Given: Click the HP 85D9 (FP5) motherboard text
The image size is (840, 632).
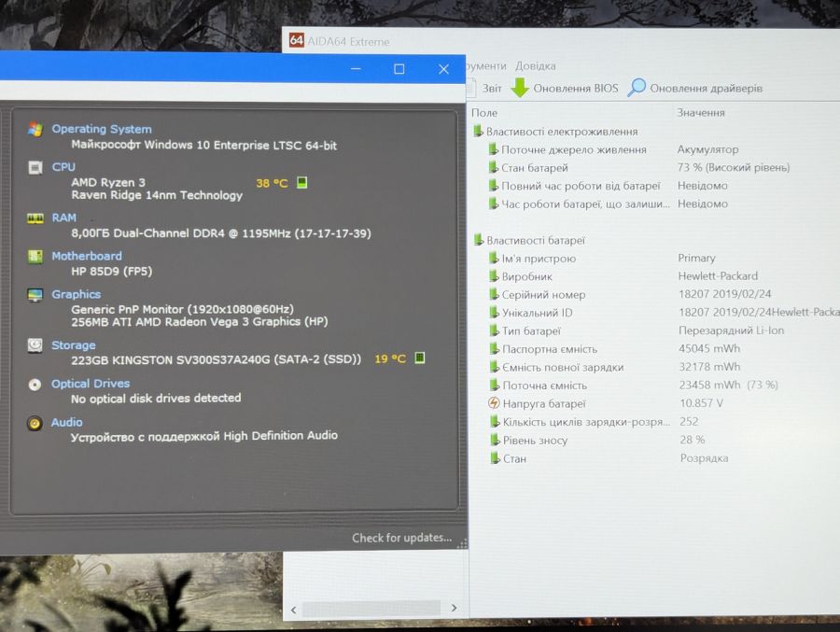Looking at the screenshot, I should (111, 272).
